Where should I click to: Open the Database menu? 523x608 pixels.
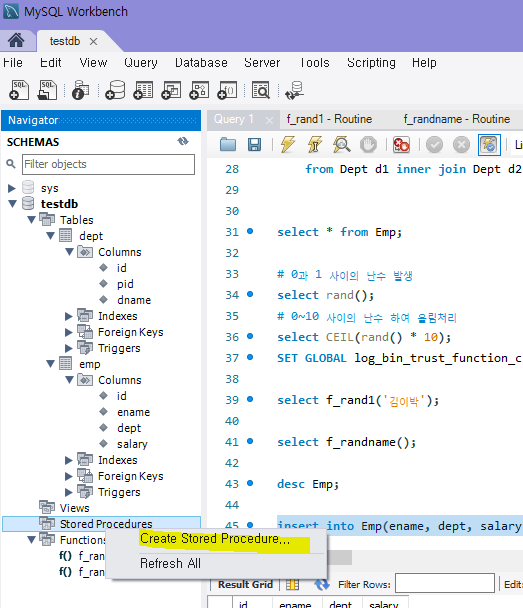point(201,62)
